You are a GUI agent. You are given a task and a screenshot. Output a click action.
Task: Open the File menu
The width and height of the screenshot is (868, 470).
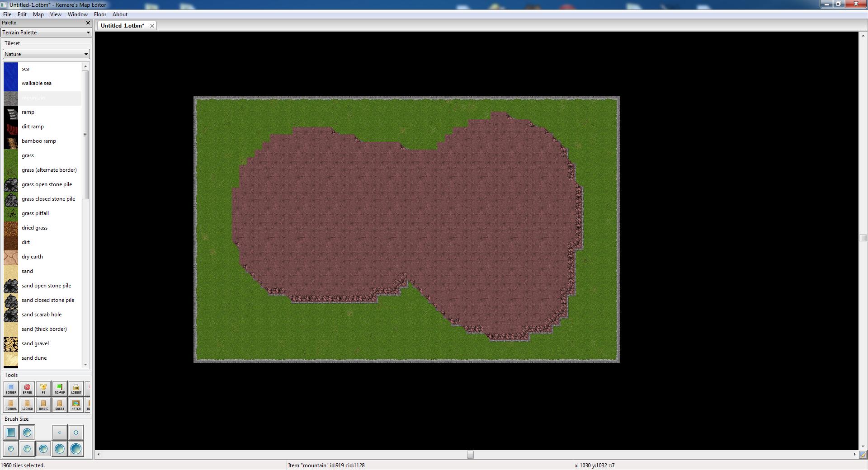pos(7,14)
